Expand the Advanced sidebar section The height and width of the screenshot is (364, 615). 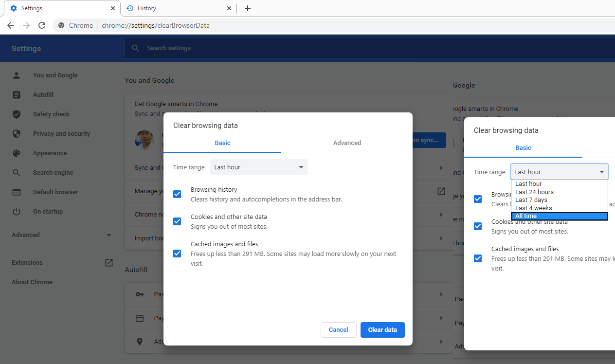click(x=61, y=235)
